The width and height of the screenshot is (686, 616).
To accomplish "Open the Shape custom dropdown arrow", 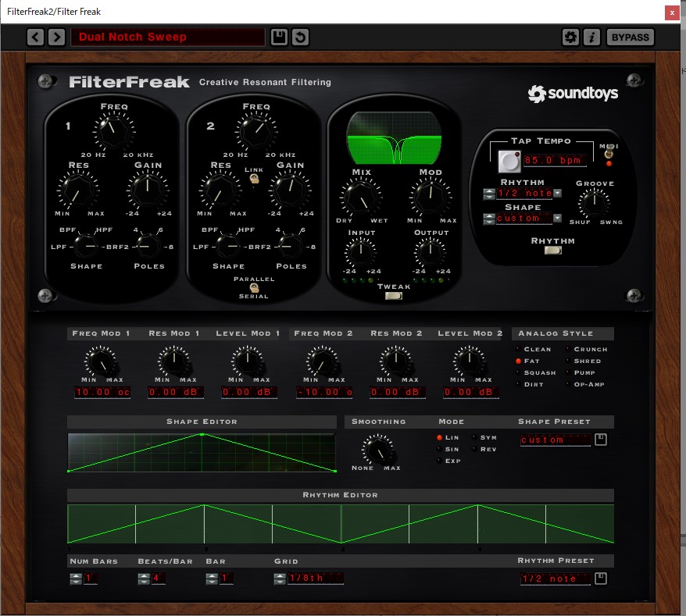I will point(557,218).
